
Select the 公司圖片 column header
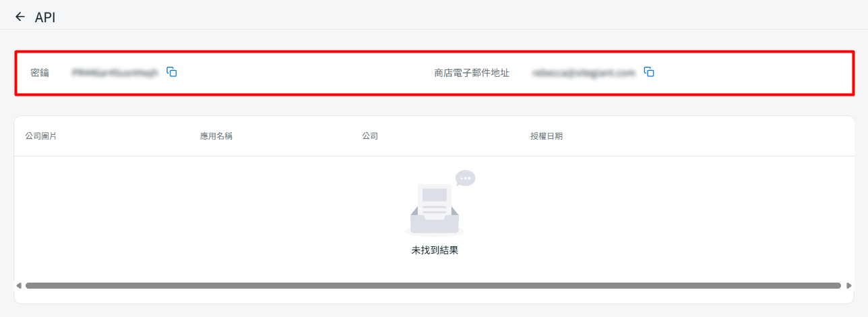click(40, 136)
